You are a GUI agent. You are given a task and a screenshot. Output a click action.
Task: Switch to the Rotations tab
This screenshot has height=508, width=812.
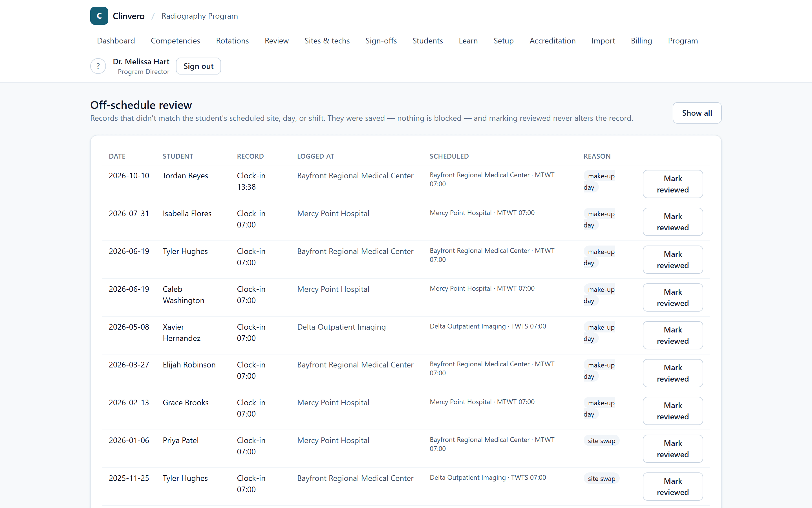[x=232, y=41]
